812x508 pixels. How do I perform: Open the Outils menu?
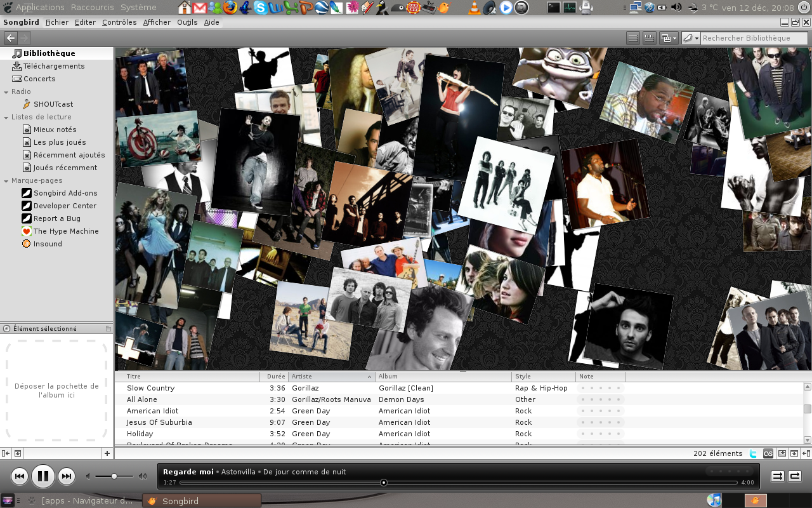pyautogui.click(x=187, y=22)
